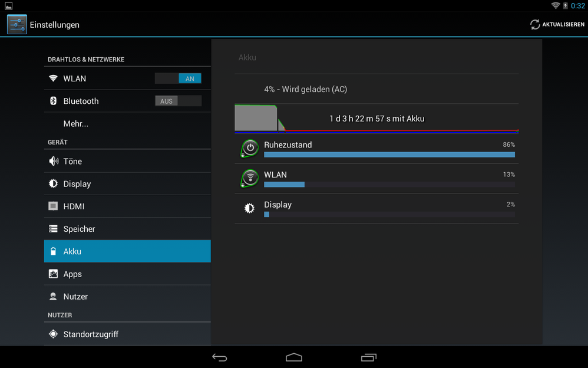Tap the Bluetooth icon in sidebar
Viewport: 588px width, 368px height.
54,101
